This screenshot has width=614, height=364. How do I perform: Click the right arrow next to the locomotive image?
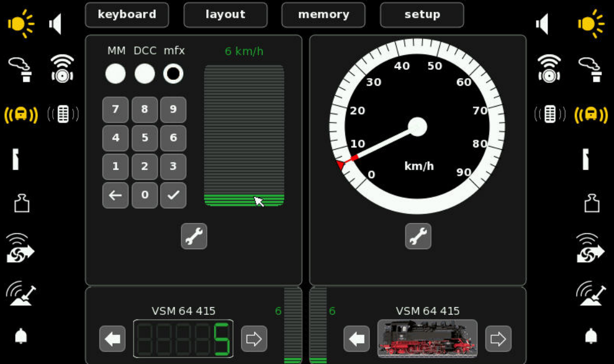coord(498,339)
